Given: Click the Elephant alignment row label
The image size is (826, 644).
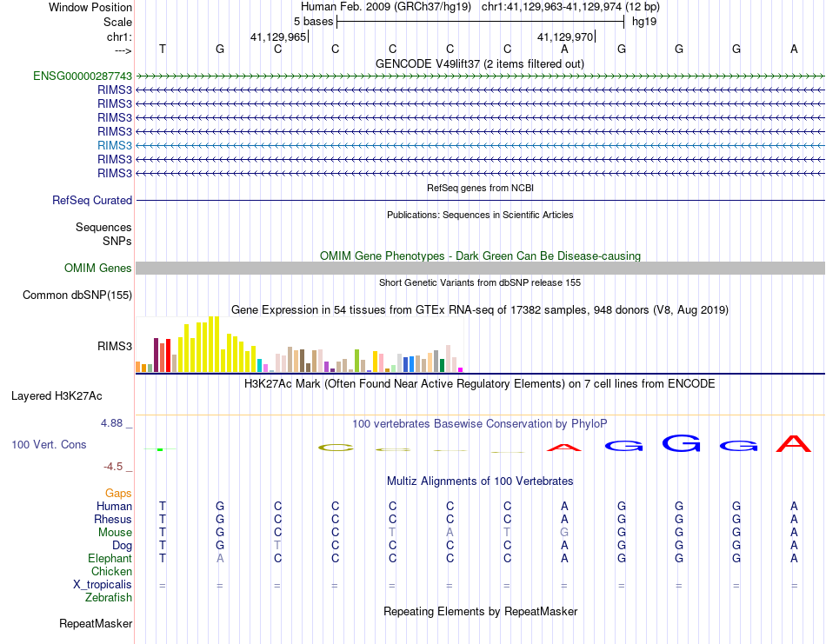Looking at the screenshot, I should pos(110,558).
